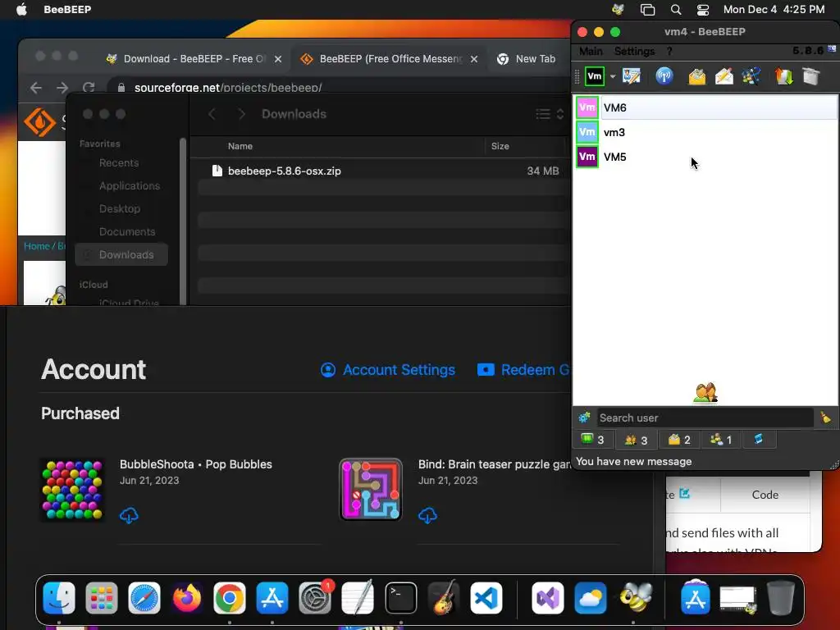Open the yellow envelope messages icon in toolbar
840x630 pixels.
(x=697, y=76)
